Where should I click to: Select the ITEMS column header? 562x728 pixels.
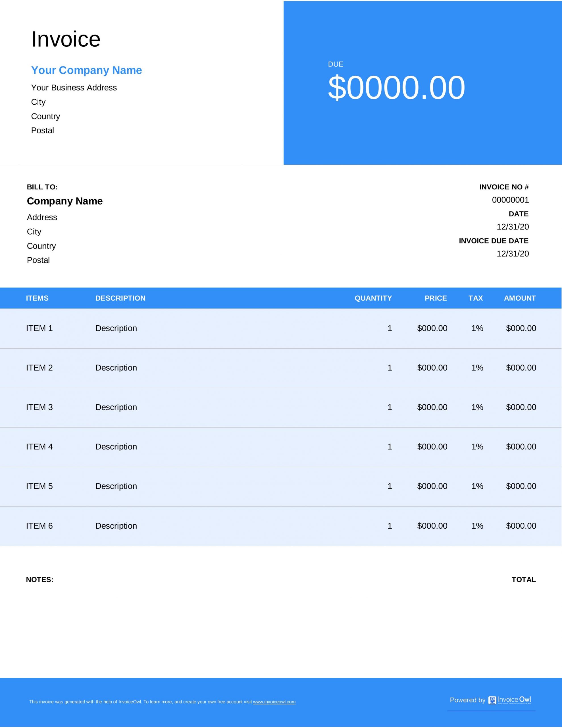[x=37, y=298]
